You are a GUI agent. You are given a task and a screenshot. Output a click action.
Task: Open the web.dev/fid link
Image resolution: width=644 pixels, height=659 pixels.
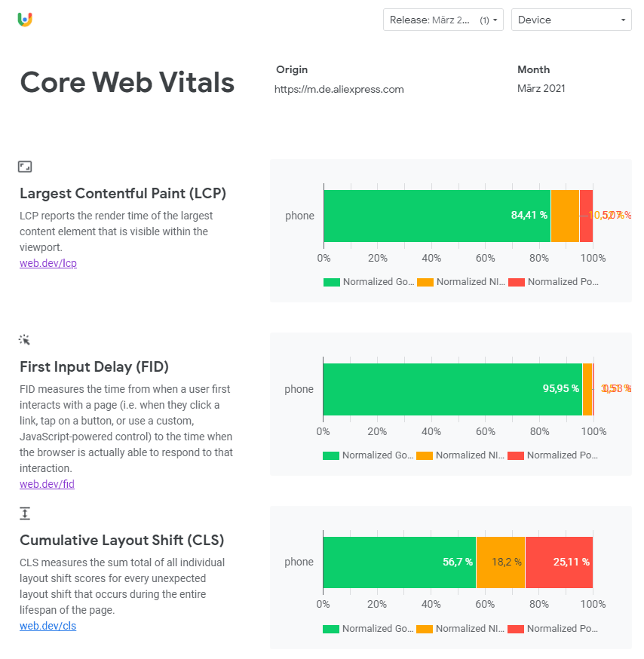pos(47,484)
